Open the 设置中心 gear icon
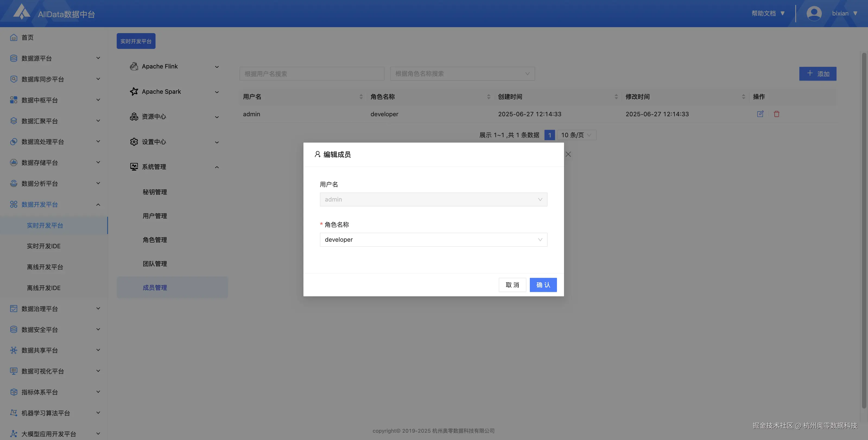Image resolution: width=868 pixels, height=440 pixels. [x=134, y=142]
